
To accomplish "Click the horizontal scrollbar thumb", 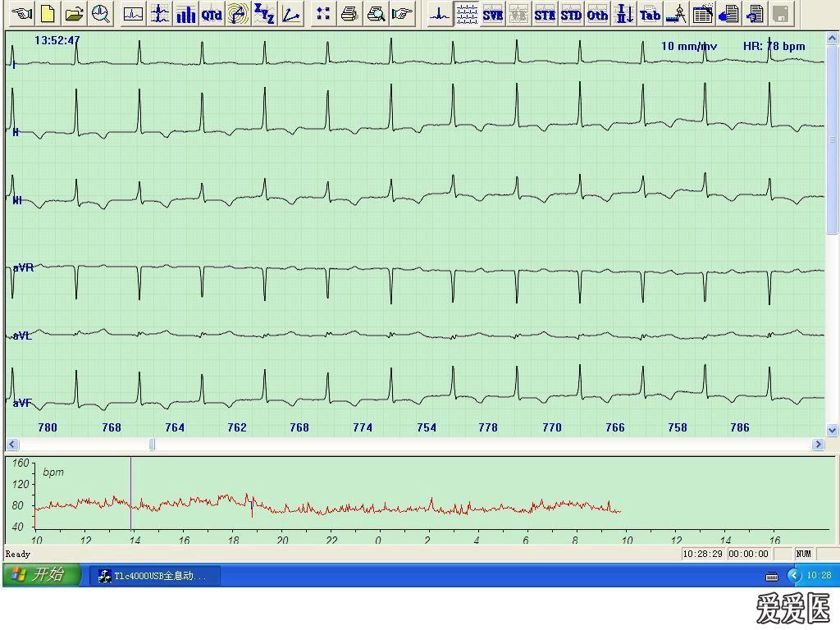I will [x=152, y=444].
